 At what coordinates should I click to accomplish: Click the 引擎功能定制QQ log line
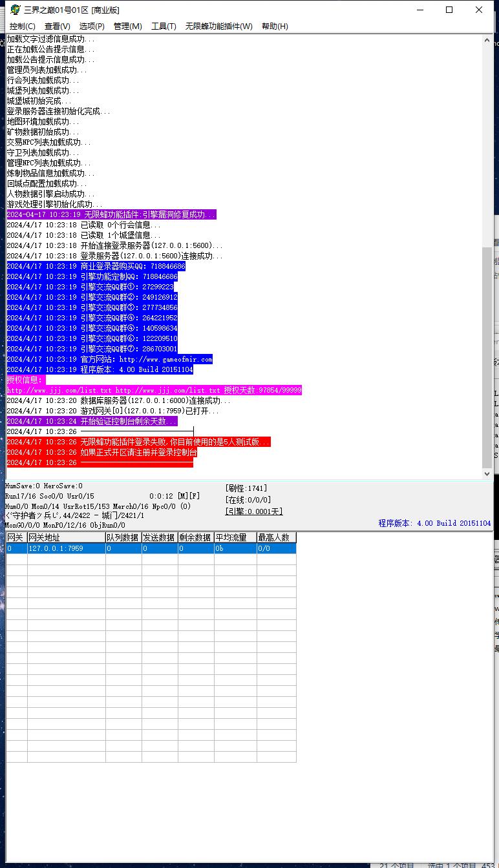[92, 276]
